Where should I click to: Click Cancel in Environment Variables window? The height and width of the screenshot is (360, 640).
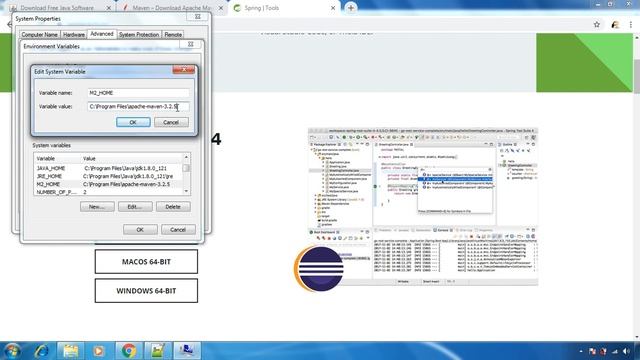178,230
